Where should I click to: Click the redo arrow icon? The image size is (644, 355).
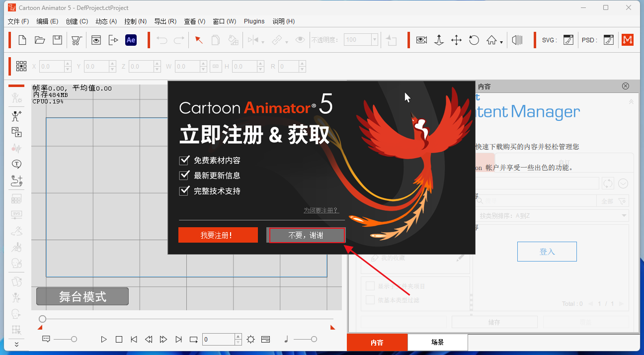pos(179,40)
